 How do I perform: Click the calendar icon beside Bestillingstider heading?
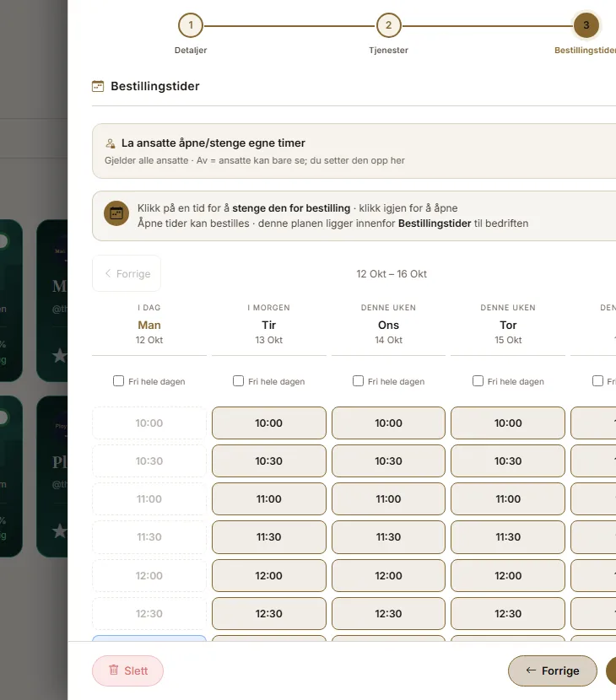98,86
